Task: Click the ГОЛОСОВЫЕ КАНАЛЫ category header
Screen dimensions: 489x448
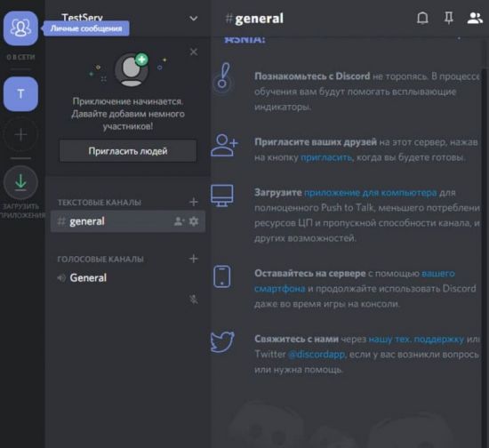Action: 100,259
